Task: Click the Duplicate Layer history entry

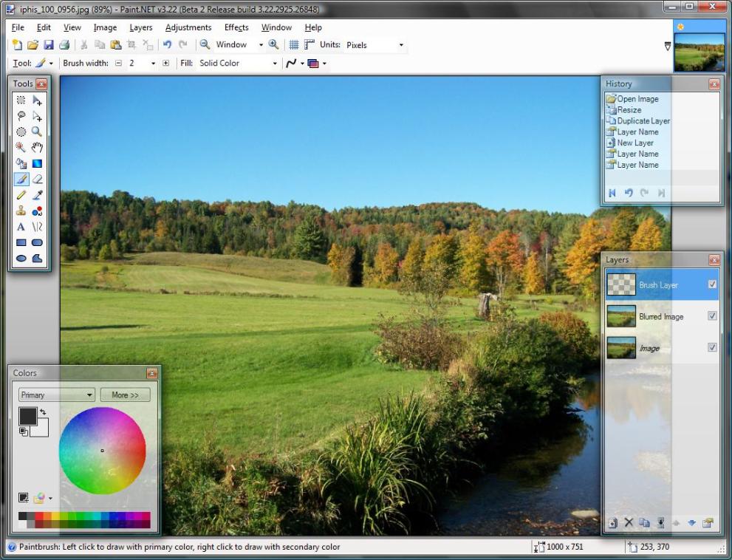Action: pos(643,121)
